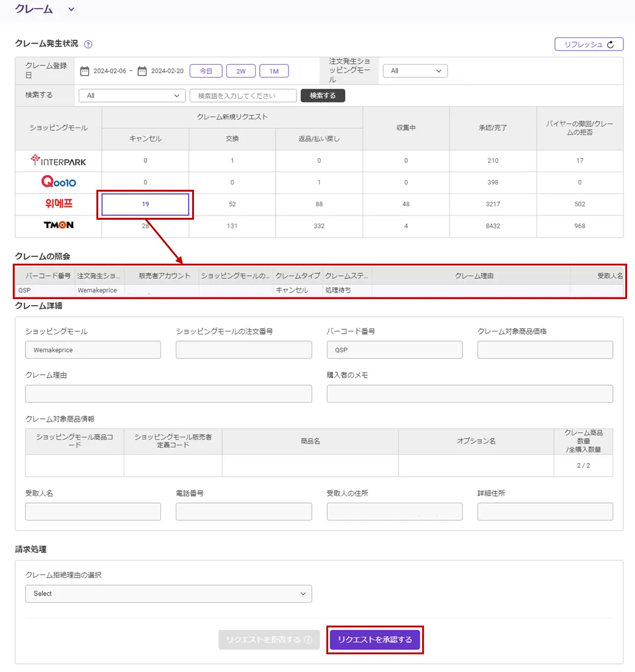The height and width of the screenshot is (672, 635).
Task: Click the 購入者のメモ field
Action: tap(470, 394)
